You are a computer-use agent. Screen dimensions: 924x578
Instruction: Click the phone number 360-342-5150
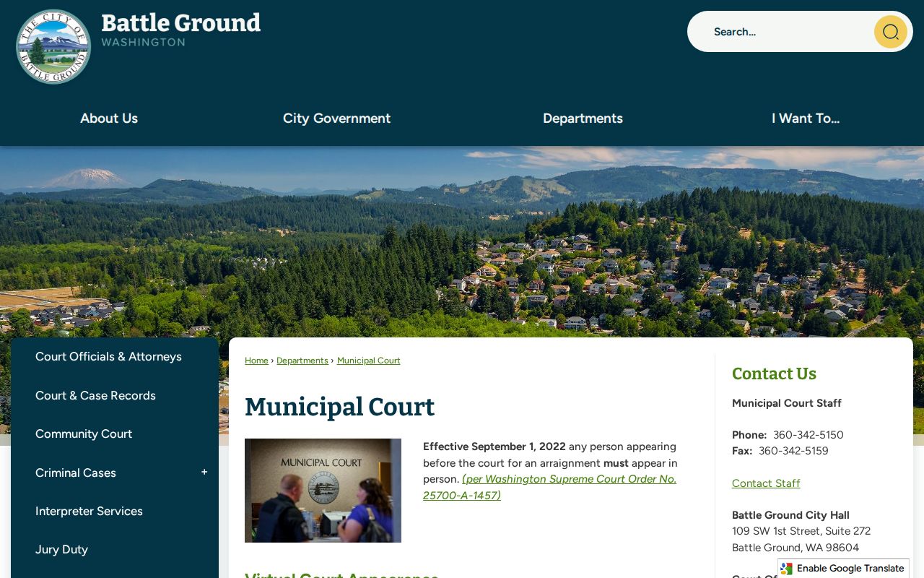(808, 435)
